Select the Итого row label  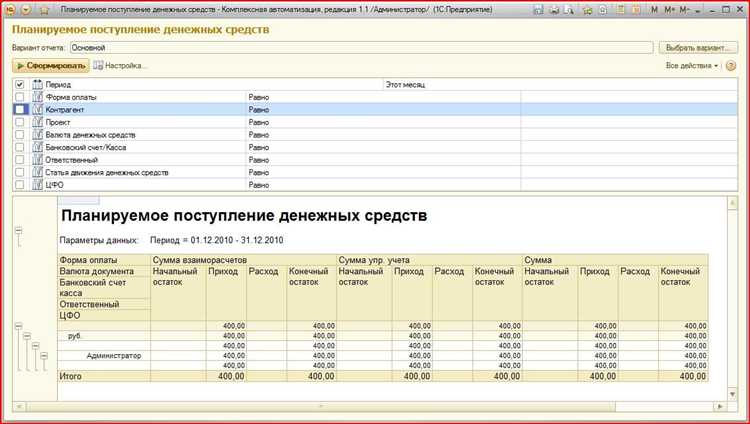(x=70, y=376)
